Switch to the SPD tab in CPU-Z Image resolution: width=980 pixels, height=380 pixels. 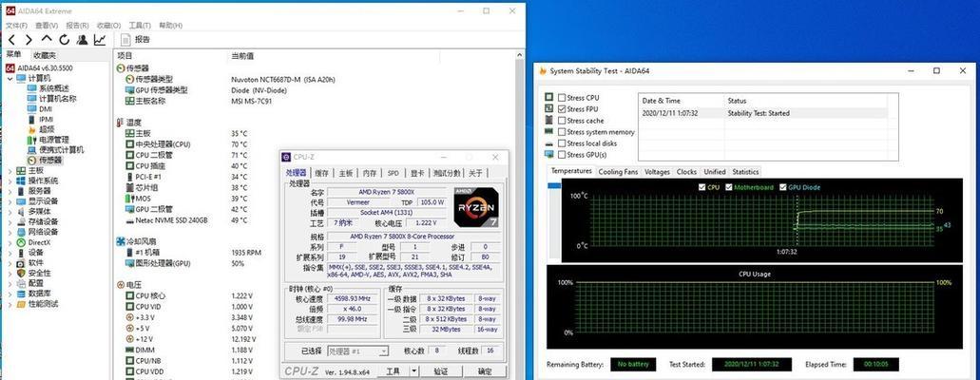click(x=394, y=174)
